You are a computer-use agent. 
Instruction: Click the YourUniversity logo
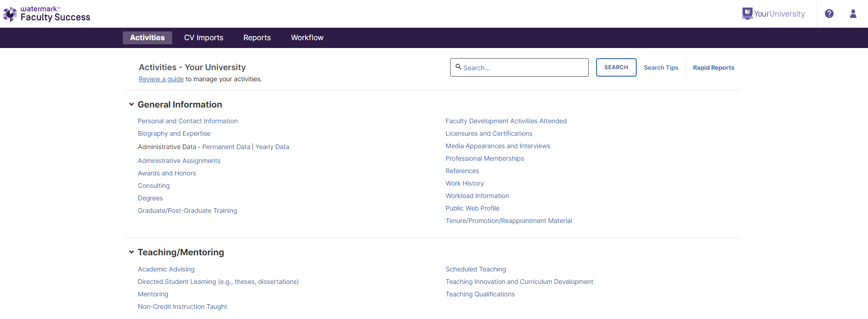[x=773, y=14]
